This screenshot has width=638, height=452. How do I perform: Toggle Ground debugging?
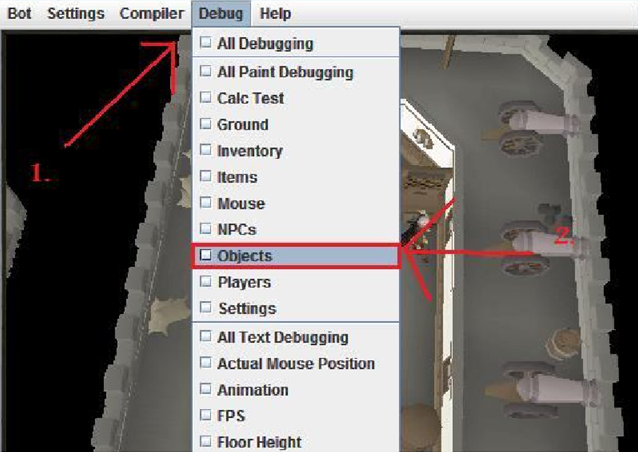[296, 124]
